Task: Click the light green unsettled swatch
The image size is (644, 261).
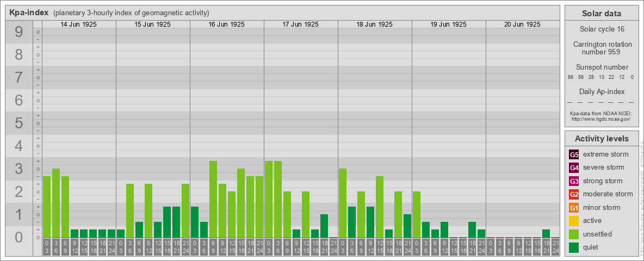Action: (x=574, y=234)
